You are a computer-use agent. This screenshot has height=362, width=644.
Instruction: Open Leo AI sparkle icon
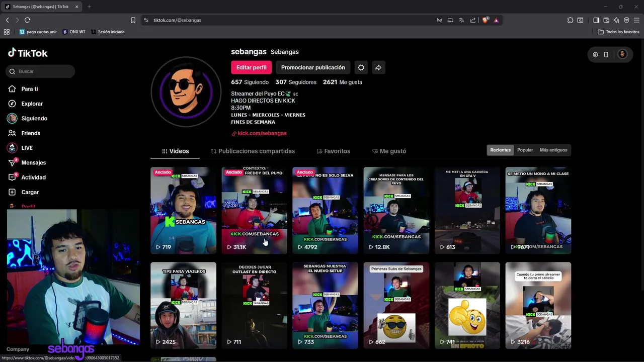[616, 20]
